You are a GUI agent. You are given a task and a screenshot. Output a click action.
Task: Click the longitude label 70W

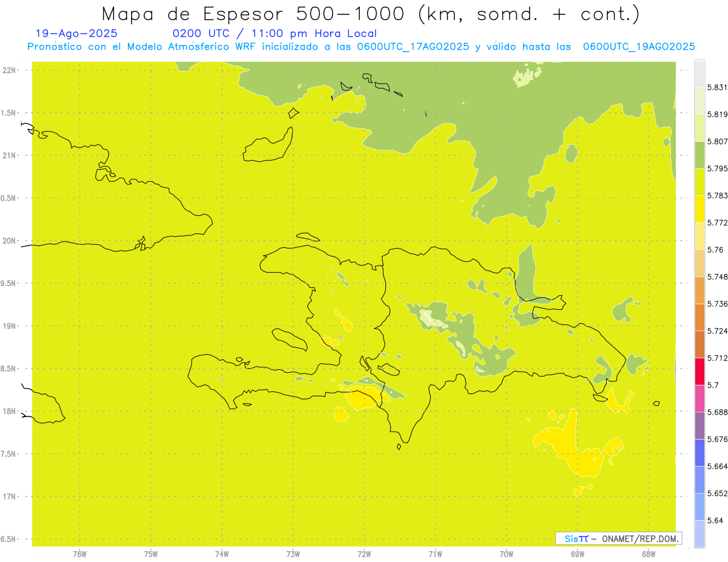[506, 554]
